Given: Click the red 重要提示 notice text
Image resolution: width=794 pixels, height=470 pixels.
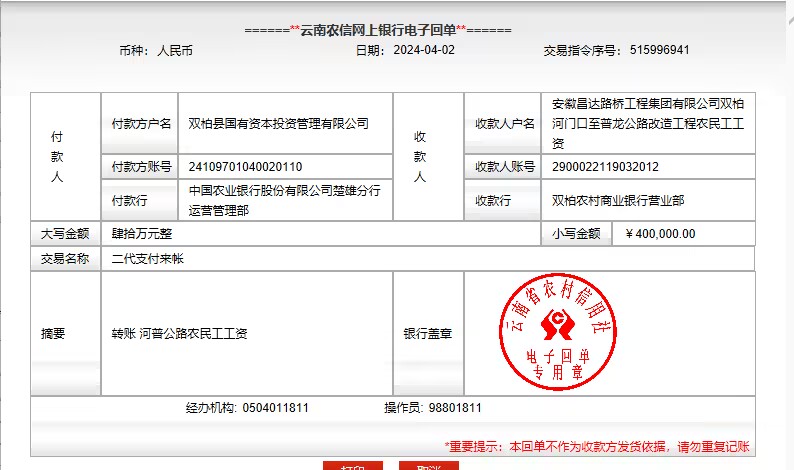Looking at the screenshot, I should [596, 447].
